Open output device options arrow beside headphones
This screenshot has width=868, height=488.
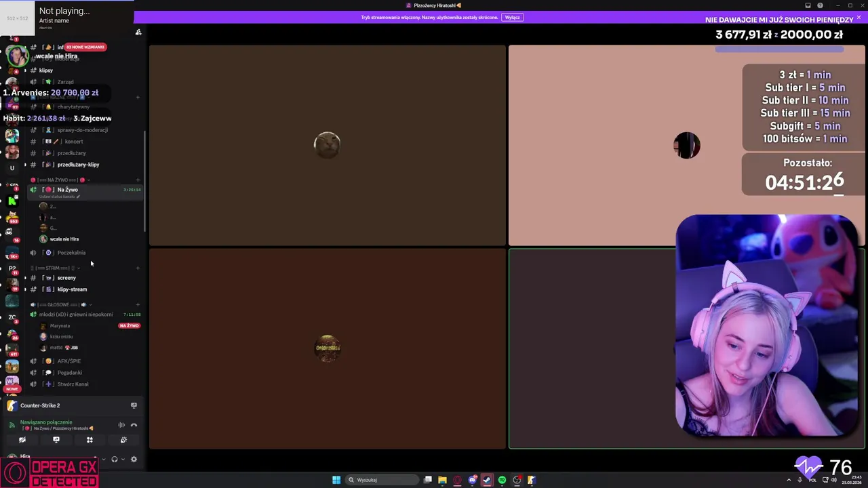(x=122, y=460)
